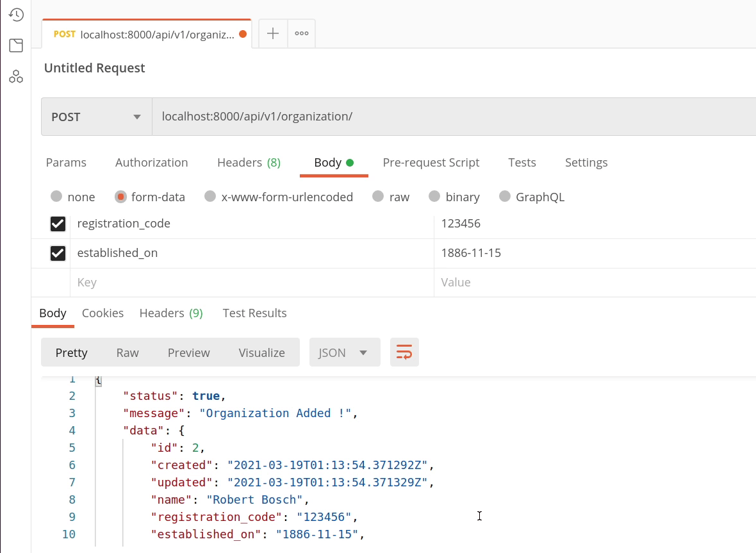Open the History sidebar icon
Viewport: 756px width, 553px height.
[x=16, y=15]
